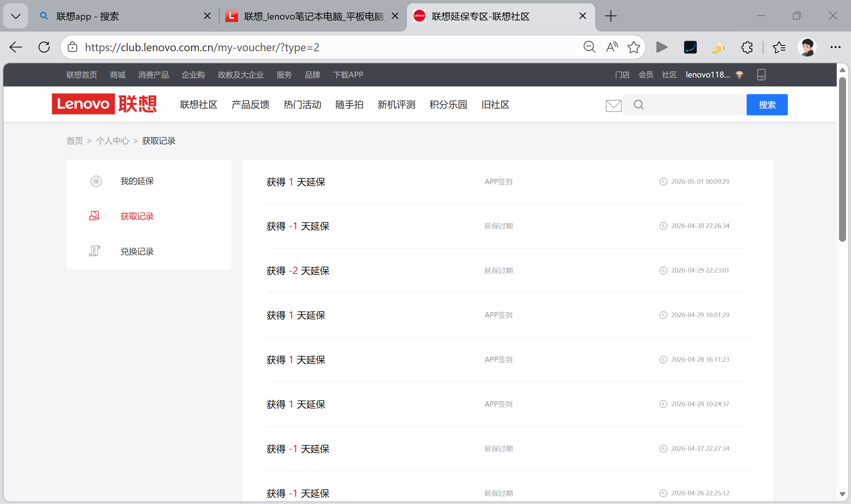Viewport: 851px width, 504px height.
Task: Click 延保过期 in the 2026-04-30 row
Action: click(x=499, y=226)
